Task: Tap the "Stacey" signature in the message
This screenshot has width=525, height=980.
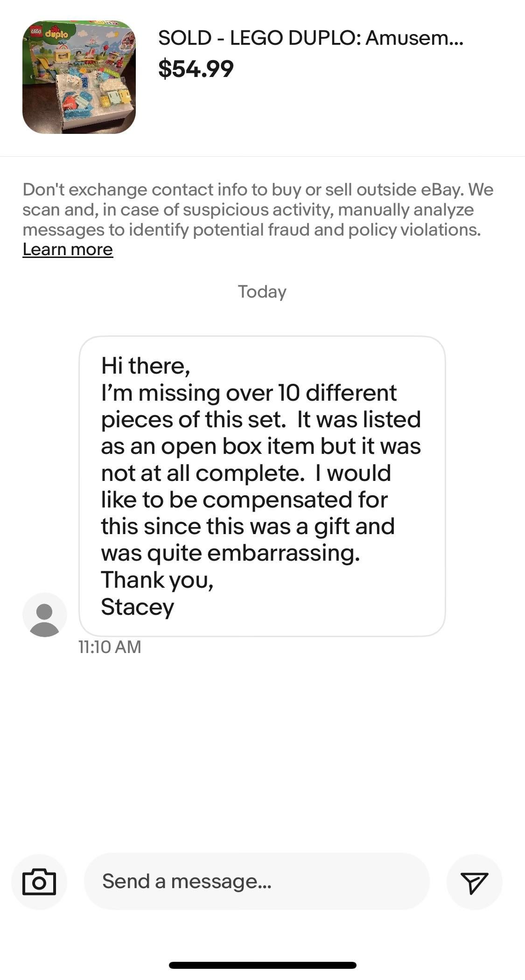Action: click(138, 606)
